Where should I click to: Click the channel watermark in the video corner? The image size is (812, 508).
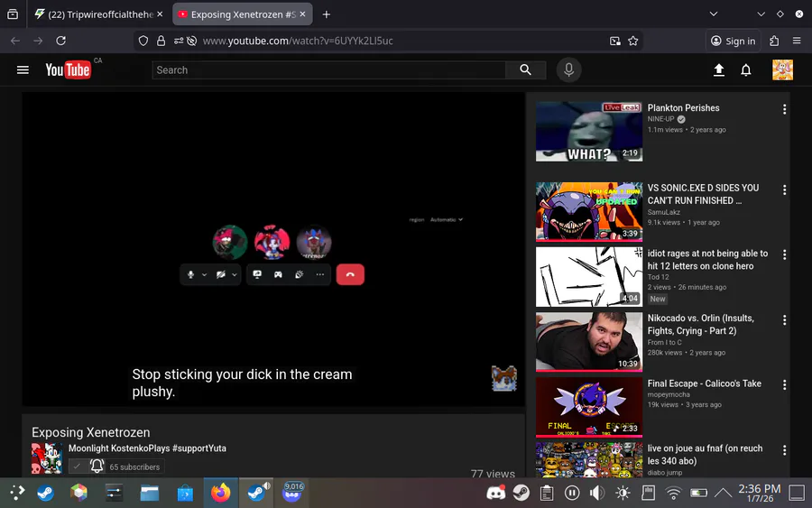(503, 379)
